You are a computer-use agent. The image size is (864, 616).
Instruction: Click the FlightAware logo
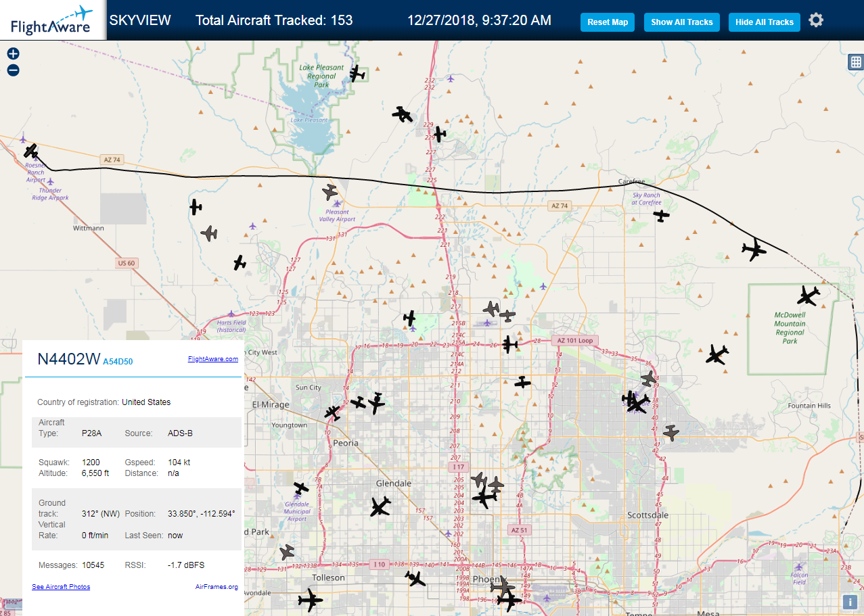pos(52,20)
